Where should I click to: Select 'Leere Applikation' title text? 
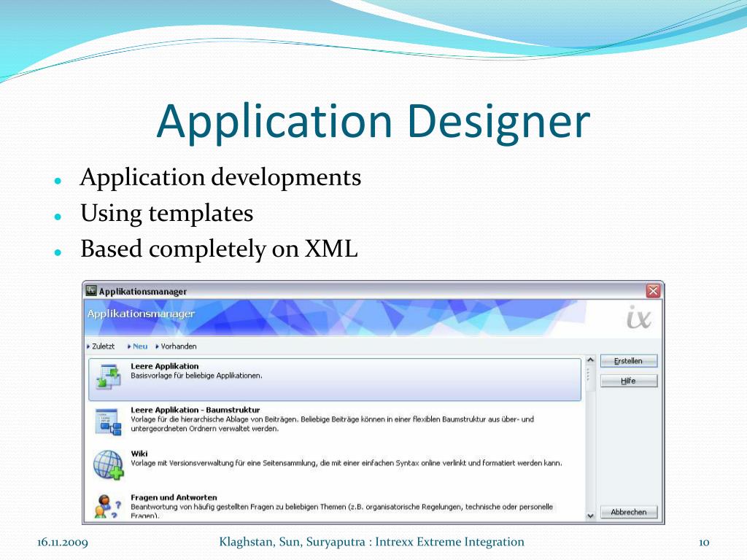165,366
